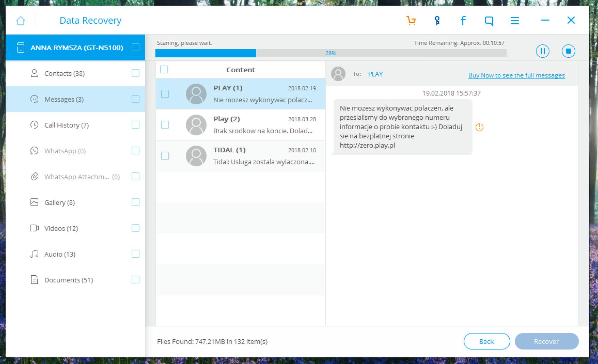This screenshot has height=364, width=598.
Task: Select all via Content header checkbox
Action: (x=164, y=70)
